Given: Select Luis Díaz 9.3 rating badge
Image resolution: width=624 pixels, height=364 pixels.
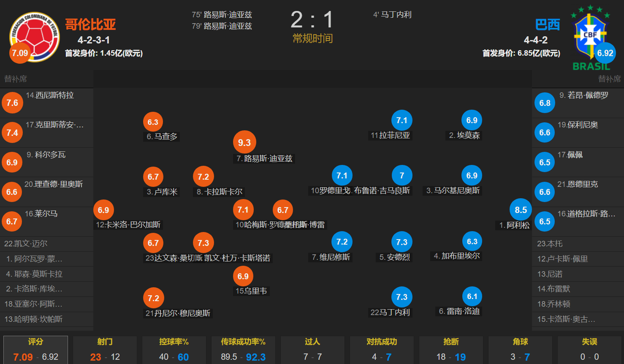Looking at the screenshot, I should click(244, 143).
